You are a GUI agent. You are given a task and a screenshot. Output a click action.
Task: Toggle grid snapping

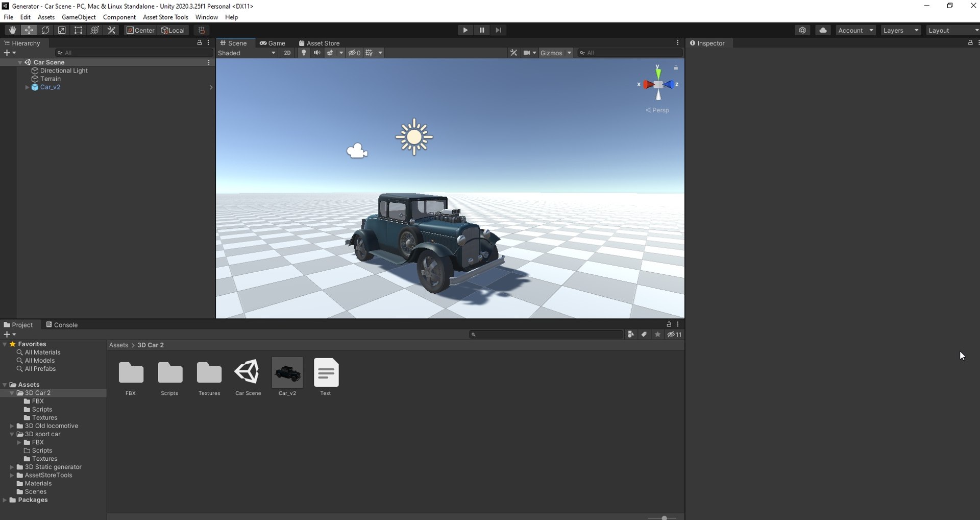pos(202,30)
